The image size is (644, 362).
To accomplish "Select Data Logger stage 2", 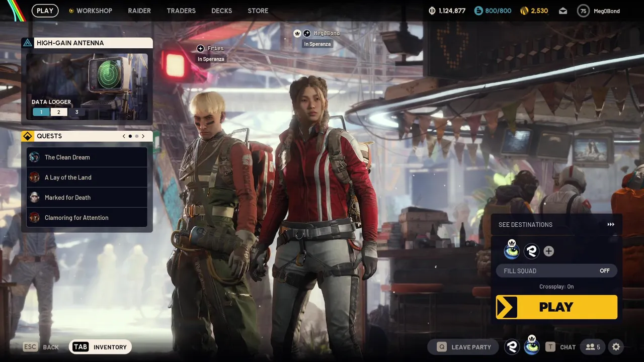I will (x=58, y=112).
